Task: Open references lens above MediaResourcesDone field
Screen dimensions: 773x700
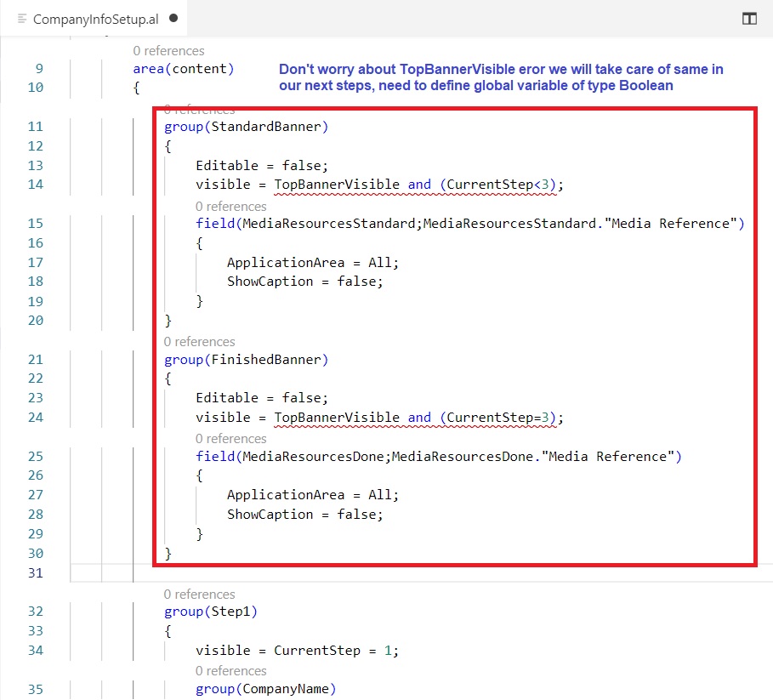Action: pyautogui.click(x=230, y=438)
